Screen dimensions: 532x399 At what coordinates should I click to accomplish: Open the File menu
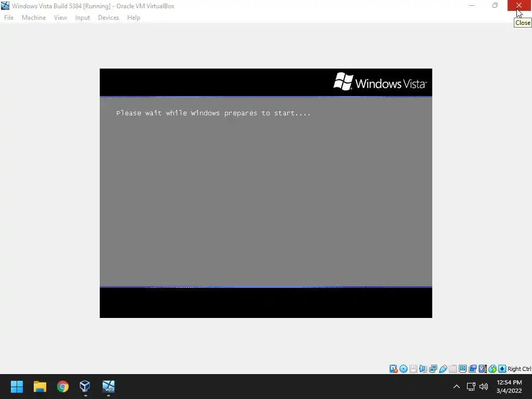coord(9,18)
